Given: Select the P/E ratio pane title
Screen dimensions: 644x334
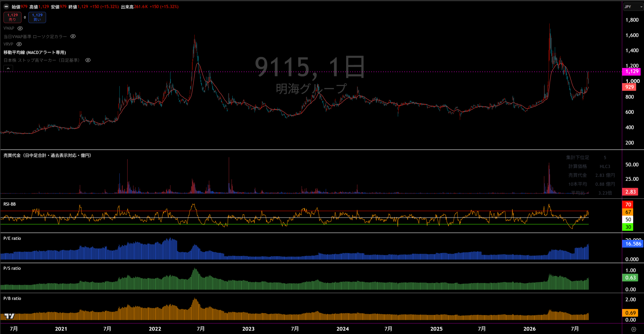Looking at the screenshot, I should click(12, 238).
